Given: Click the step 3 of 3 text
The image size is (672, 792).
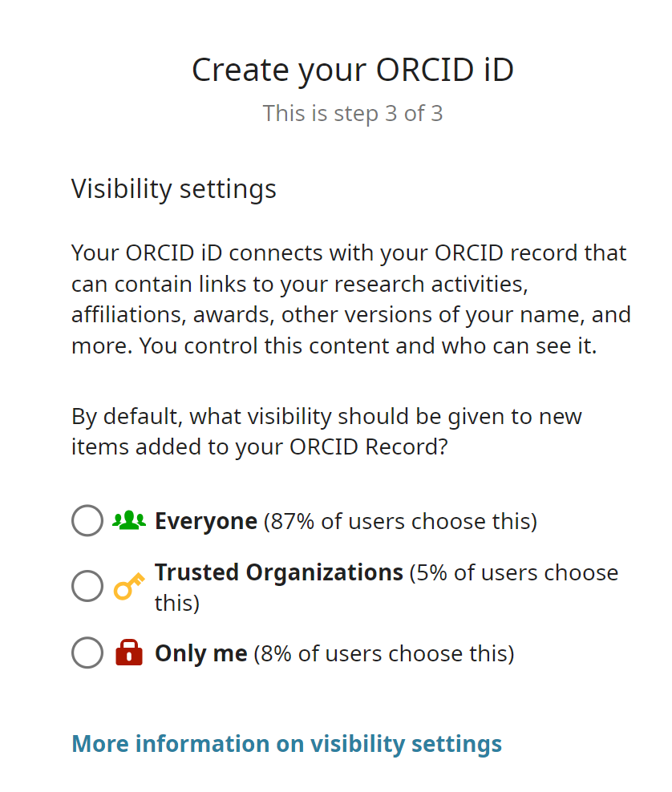Looking at the screenshot, I should [x=353, y=113].
